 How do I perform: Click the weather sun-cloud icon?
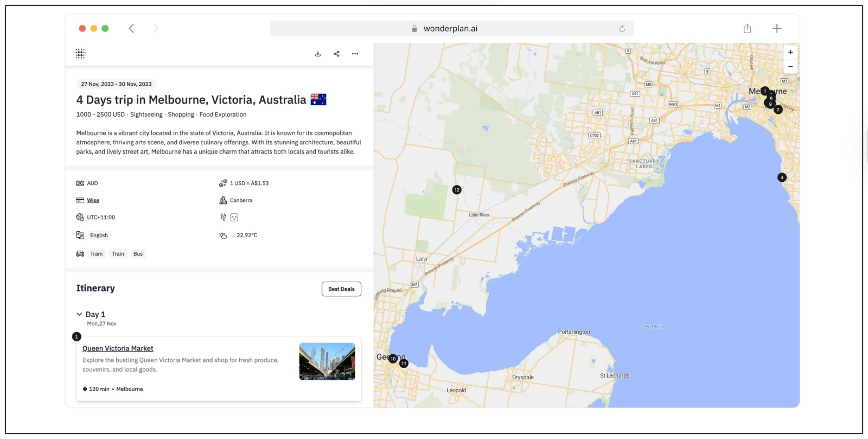(223, 236)
